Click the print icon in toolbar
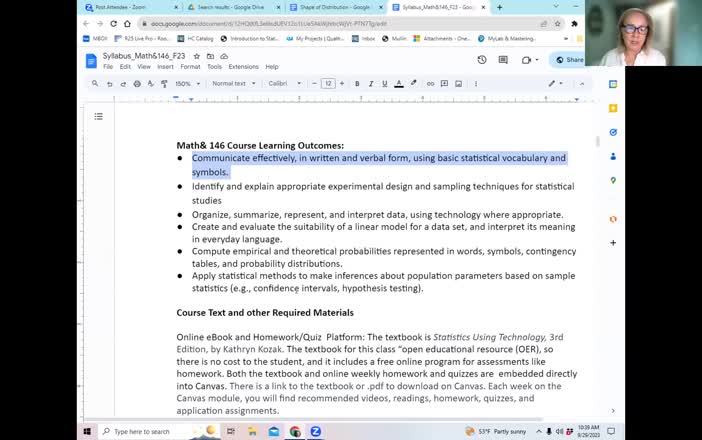Screen dimensions: 702x440 tap(134, 84)
